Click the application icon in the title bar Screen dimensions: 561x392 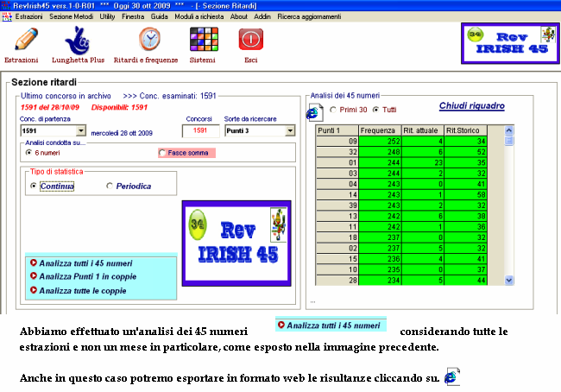6,5
